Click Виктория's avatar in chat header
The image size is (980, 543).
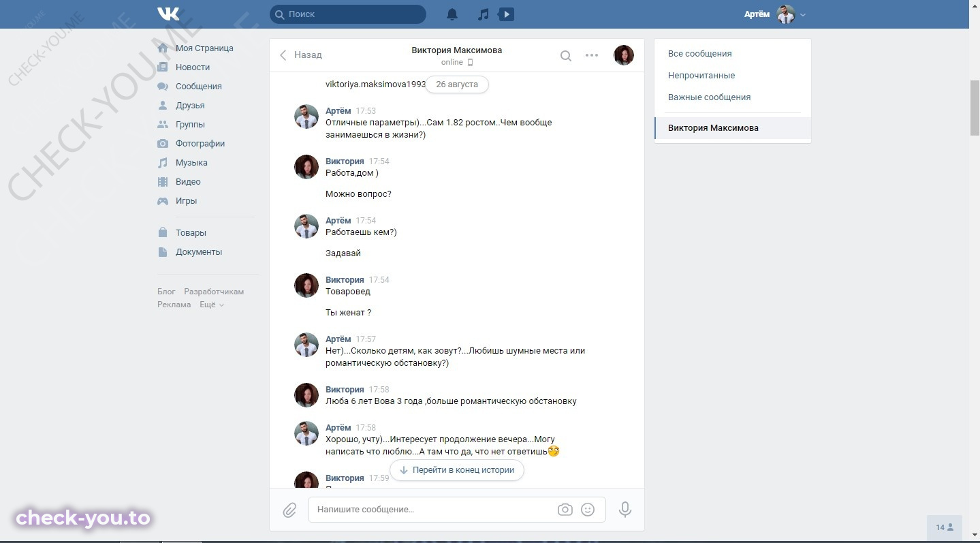[x=624, y=55]
